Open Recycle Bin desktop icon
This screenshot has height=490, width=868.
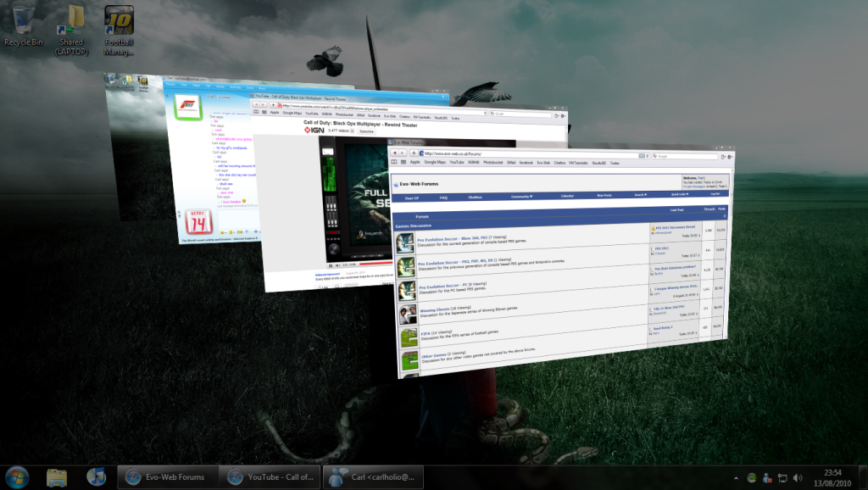(x=23, y=26)
